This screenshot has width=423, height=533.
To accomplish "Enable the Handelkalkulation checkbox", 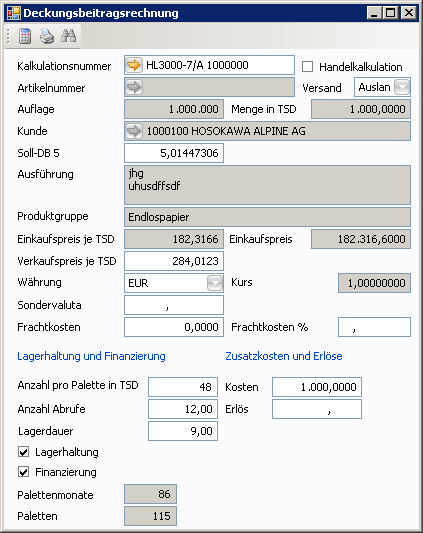I will (x=307, y=67).
